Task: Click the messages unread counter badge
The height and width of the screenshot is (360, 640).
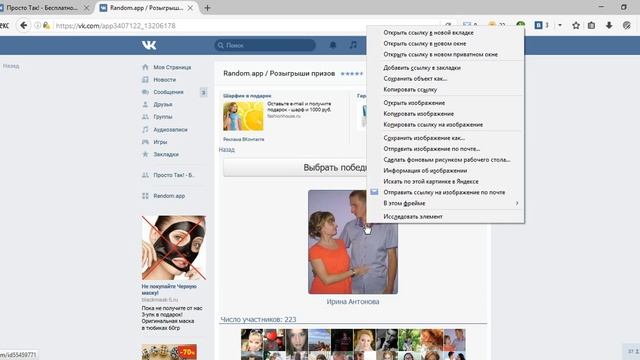Action: pos(203,93)
